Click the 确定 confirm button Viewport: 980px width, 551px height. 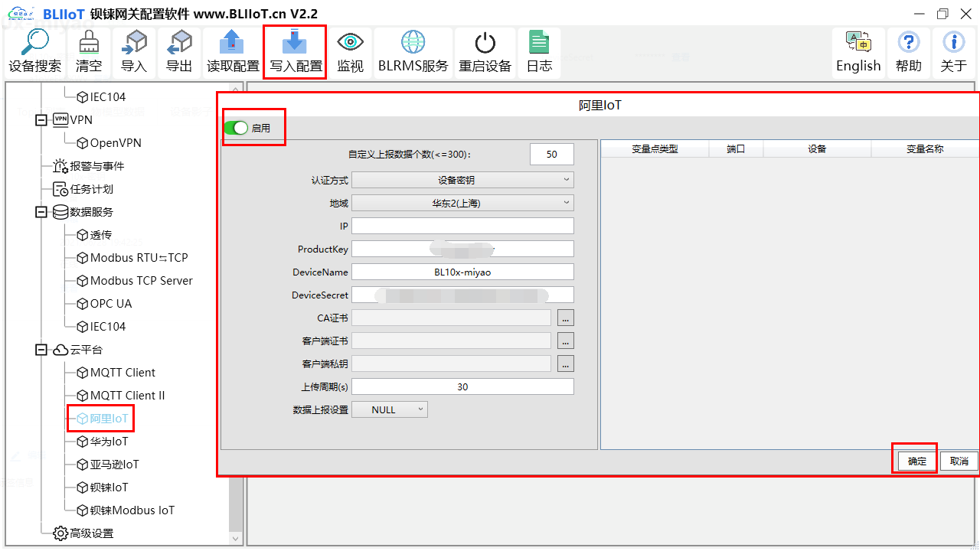point(917,461)
